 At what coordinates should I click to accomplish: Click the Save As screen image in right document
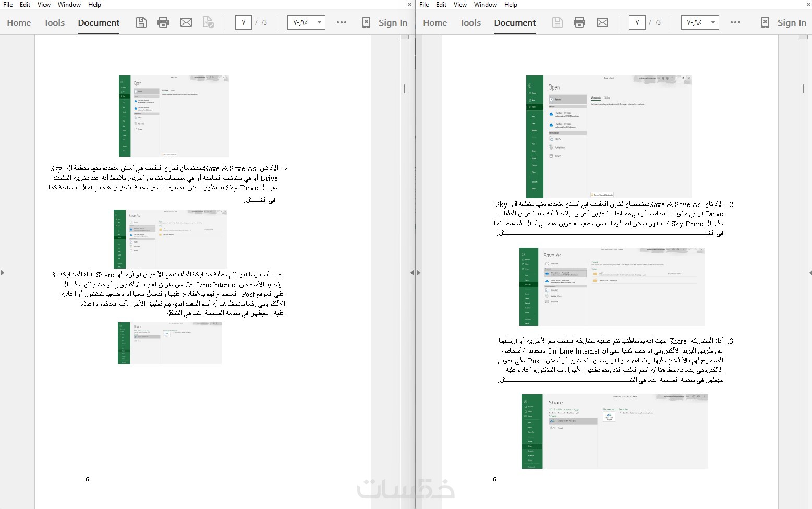(612, 287)
